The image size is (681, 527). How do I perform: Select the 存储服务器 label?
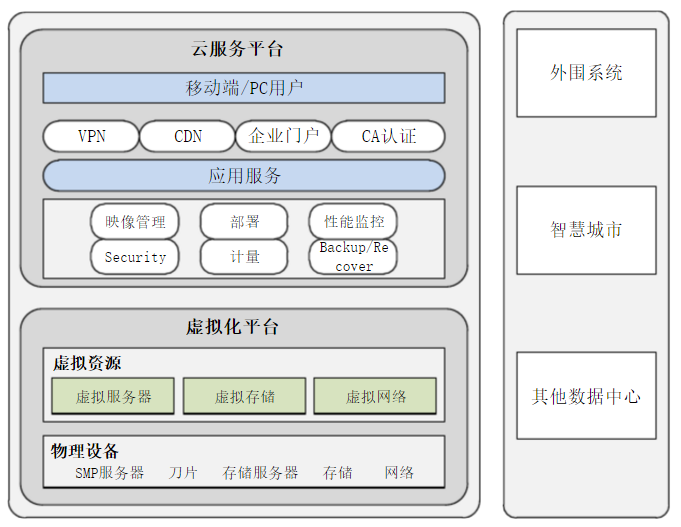coord(260,472)
